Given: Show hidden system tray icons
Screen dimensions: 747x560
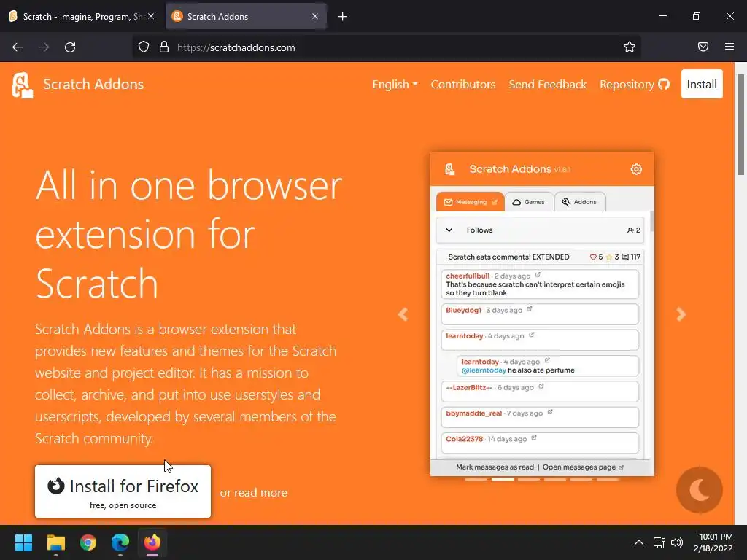Looking at the screenshot, I should click(639, 542).
